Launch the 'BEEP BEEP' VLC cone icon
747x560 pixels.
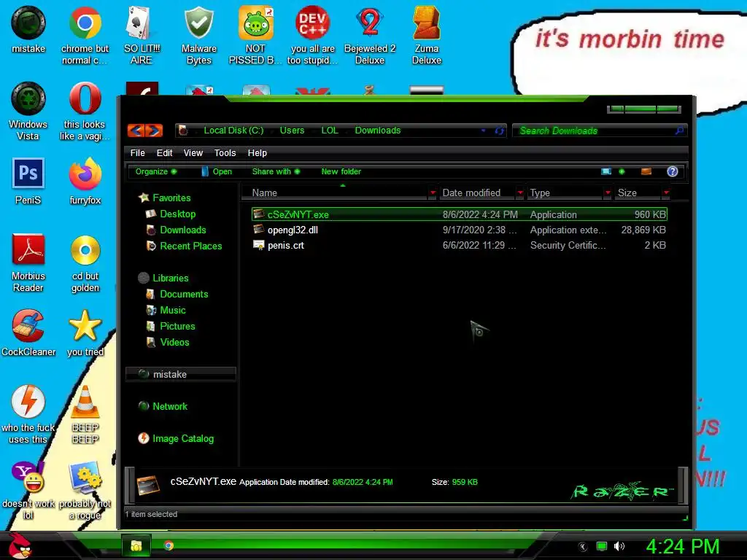pos(85,414)
